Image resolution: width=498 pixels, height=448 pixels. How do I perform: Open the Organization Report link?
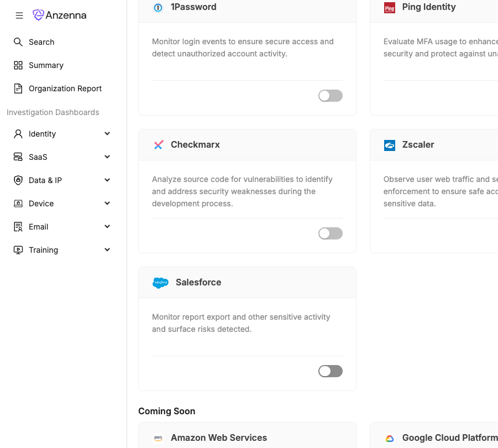(x=65, y=88)
